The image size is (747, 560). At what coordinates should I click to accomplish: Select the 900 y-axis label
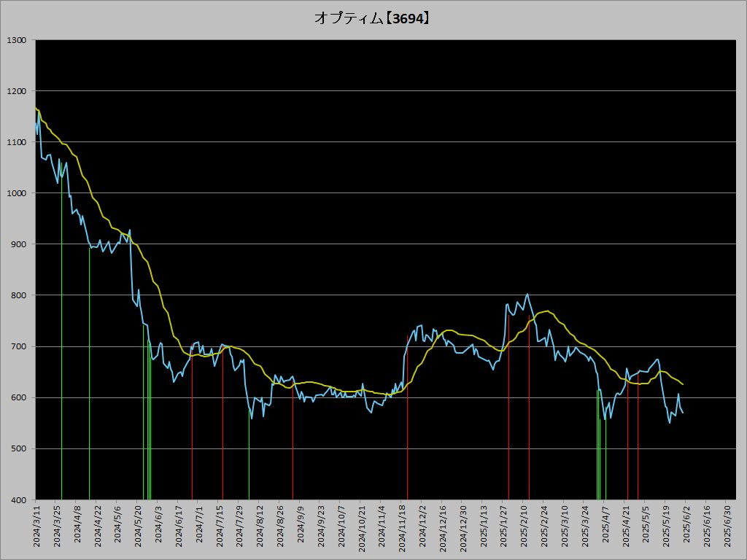click(18, 244)
